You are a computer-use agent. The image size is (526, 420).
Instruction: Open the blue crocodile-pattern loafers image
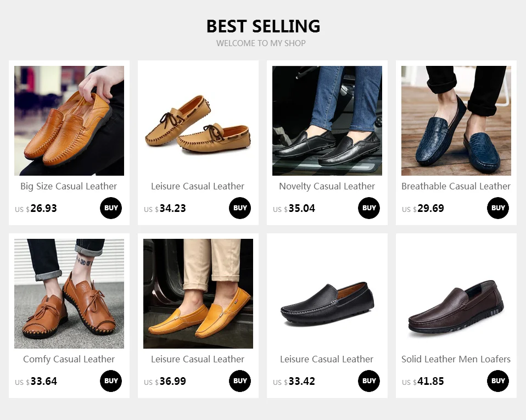pyautogui.click(x=456, y=121)
